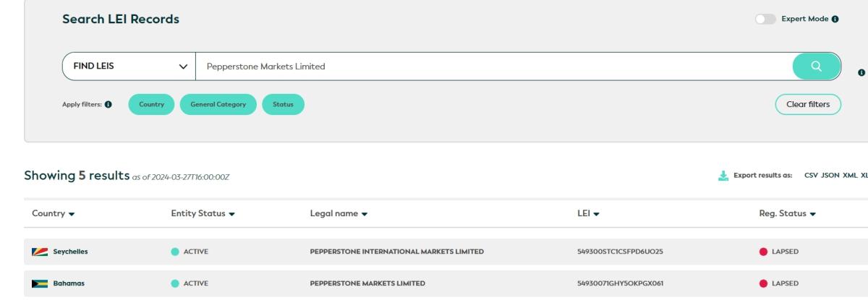Open the General Category filter
This screenshot has width=868, height=300.
pos(218,105)
